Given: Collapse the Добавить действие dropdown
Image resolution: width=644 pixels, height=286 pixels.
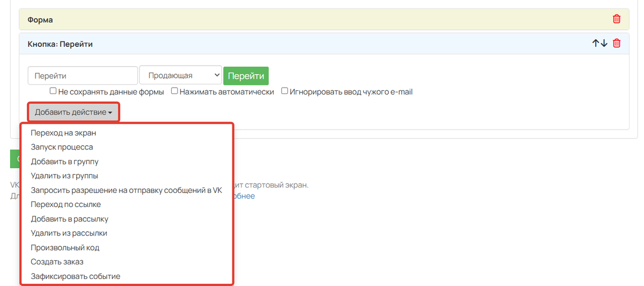Looking at the screenshot, I should (x=74, y=112).
